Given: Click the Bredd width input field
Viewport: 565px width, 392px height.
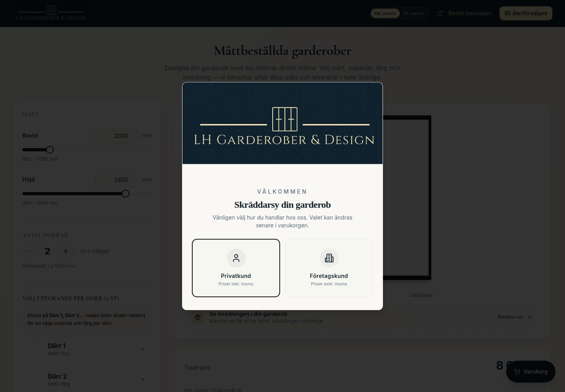Looking at the screenshot, I should [117, 136].
